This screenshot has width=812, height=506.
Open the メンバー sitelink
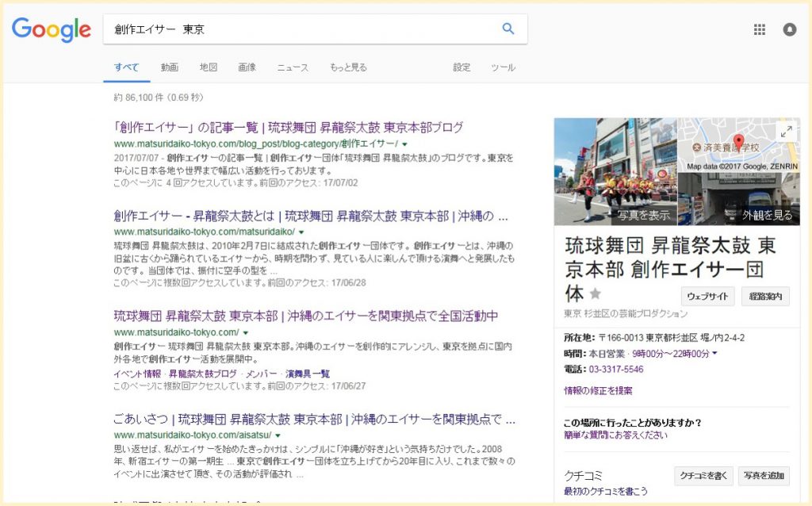tap(261, 374)
